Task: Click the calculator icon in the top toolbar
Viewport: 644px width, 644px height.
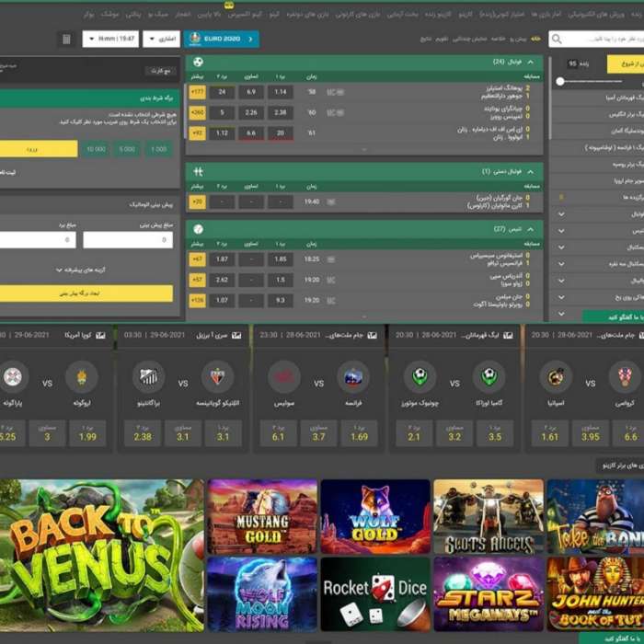Action: coord(65,39)
